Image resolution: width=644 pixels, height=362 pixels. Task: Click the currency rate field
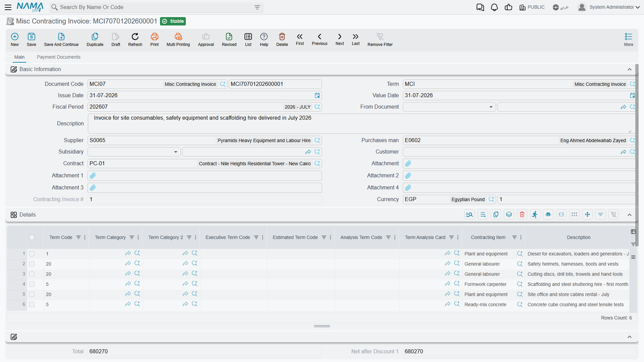(x=567, y=199)
